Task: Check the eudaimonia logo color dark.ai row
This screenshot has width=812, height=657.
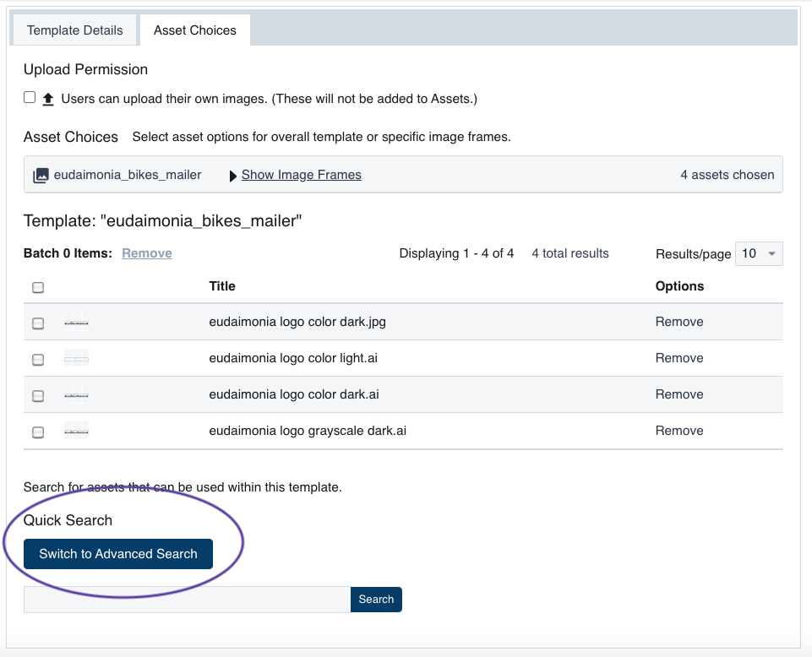Action: coord(38,396)
